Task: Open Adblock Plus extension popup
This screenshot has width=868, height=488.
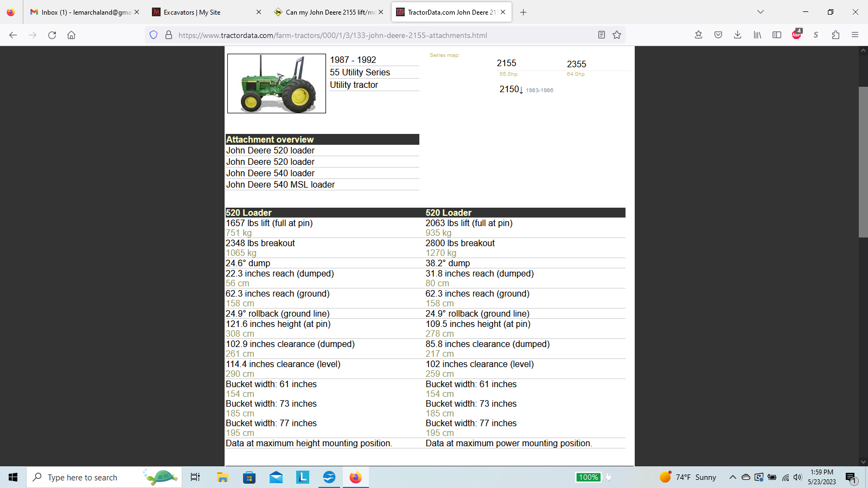Action: [796, 34]
